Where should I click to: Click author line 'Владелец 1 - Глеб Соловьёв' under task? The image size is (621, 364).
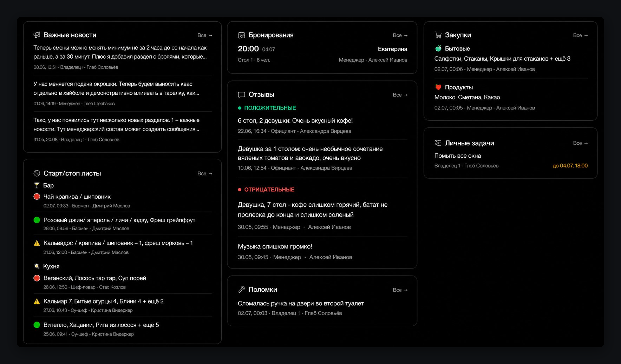[466, 166]
